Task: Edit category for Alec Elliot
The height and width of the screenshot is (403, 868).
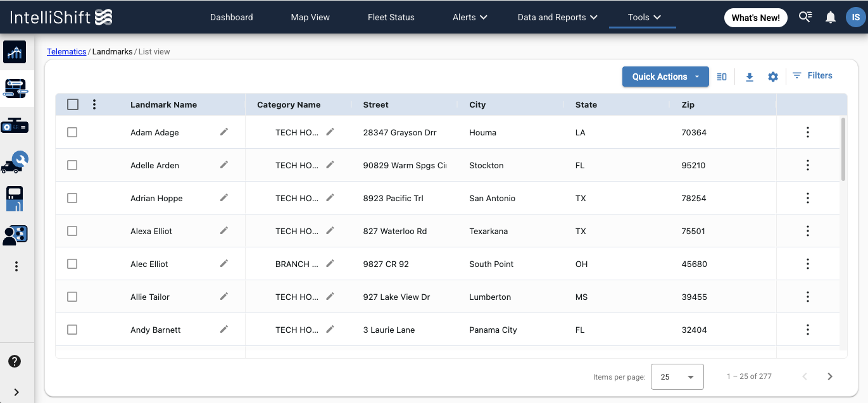Action: click(330, 263)
